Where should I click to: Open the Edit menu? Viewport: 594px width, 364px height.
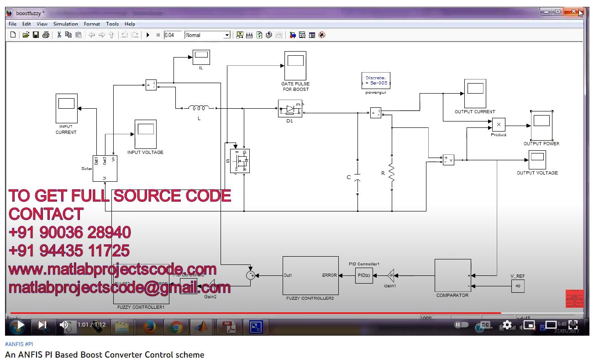click(x=26, y=24)
